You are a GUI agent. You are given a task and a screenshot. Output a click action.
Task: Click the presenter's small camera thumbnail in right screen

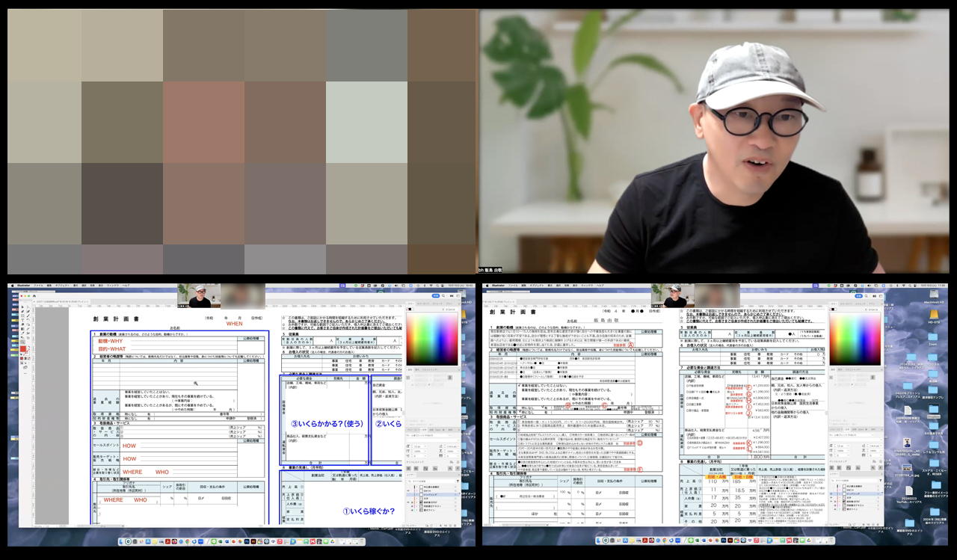click(x=672, y=296)
